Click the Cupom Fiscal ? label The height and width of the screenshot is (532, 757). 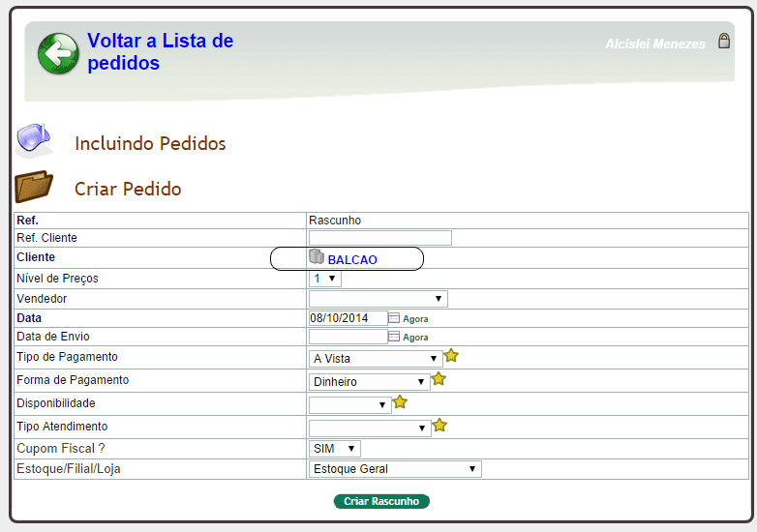[x=61, y=449]
